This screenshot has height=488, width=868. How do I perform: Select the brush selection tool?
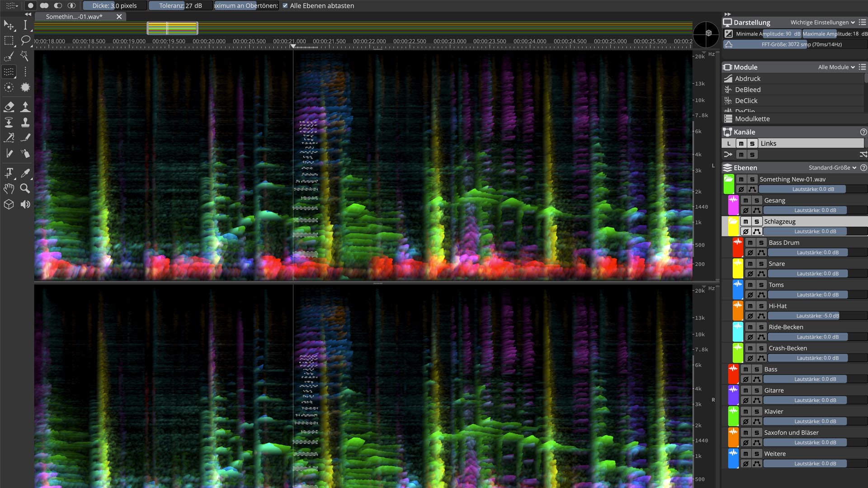click(x=9, y=56)
